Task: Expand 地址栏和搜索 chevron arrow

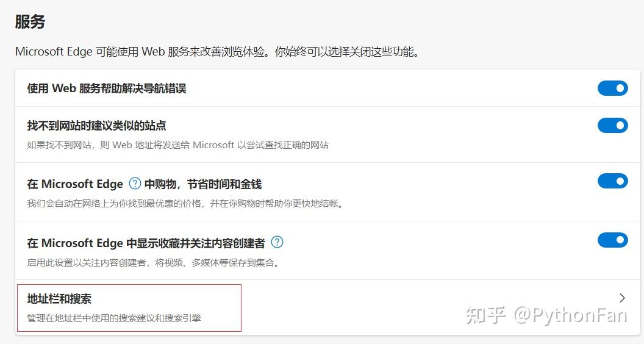Action: [622, 298]
